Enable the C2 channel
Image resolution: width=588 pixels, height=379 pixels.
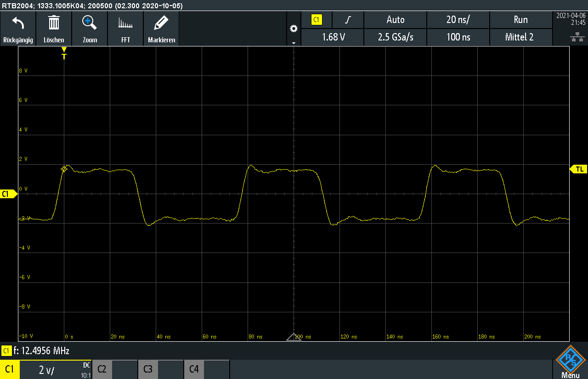coord(102,369)
